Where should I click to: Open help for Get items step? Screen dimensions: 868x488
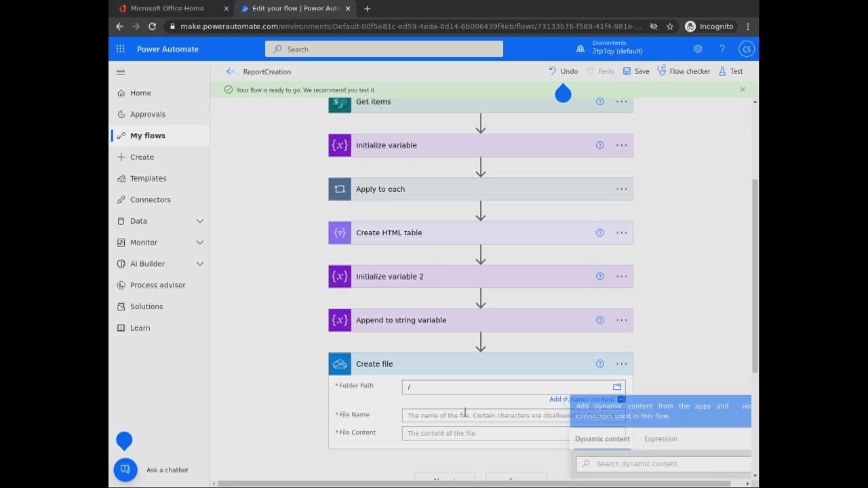pyautogui.click(x=599, y=102)
